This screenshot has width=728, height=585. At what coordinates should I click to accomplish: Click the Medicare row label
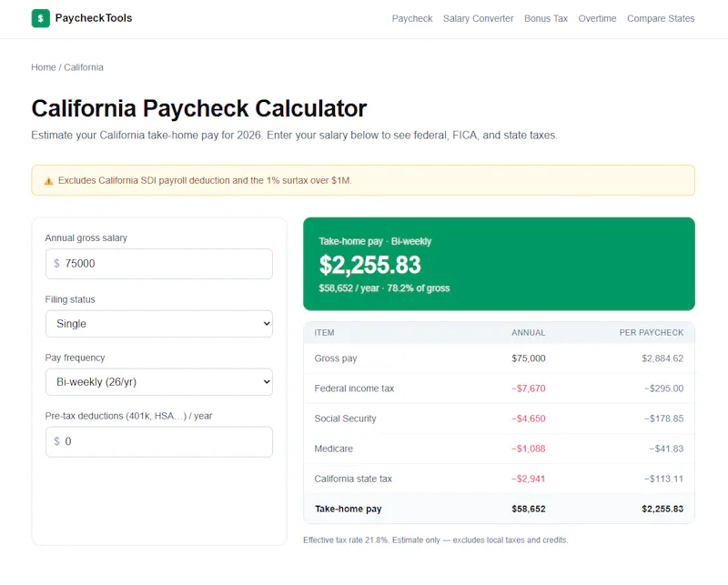point(333,449)
